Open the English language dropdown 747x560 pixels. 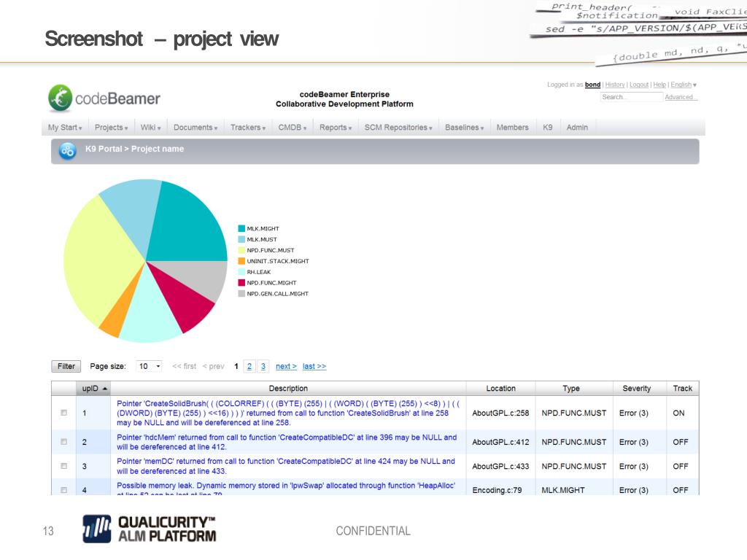pos(683,85)
